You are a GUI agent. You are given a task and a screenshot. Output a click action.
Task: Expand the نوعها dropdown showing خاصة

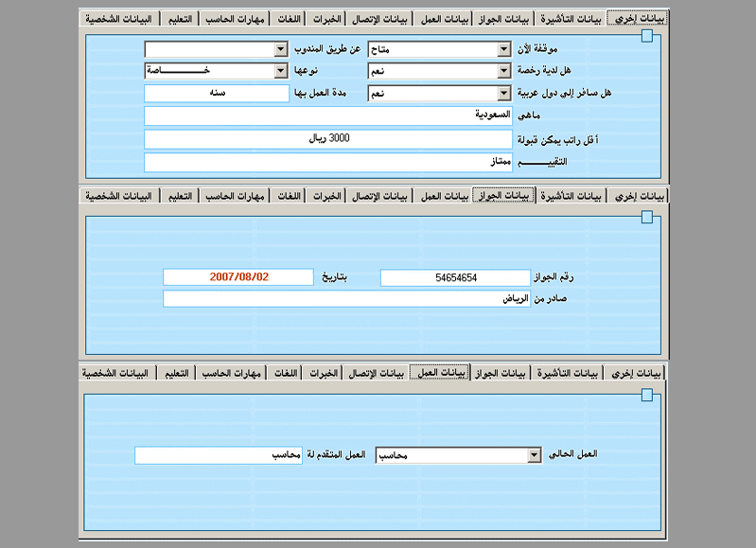pyautogui.click(x=216, y=70)
